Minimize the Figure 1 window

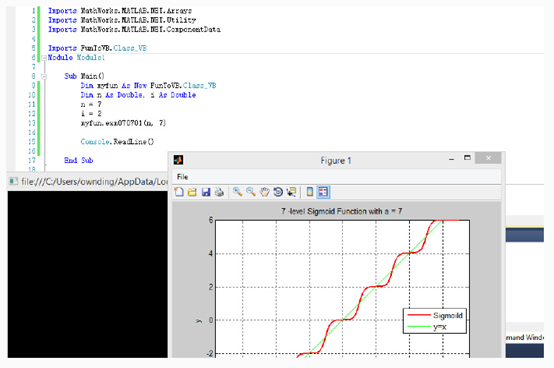tap(451, 159)
